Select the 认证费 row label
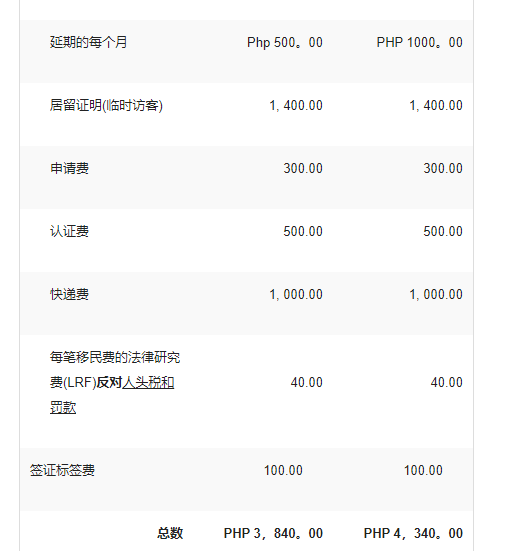This screenshot has height=551, width=511. pos(69,231)
